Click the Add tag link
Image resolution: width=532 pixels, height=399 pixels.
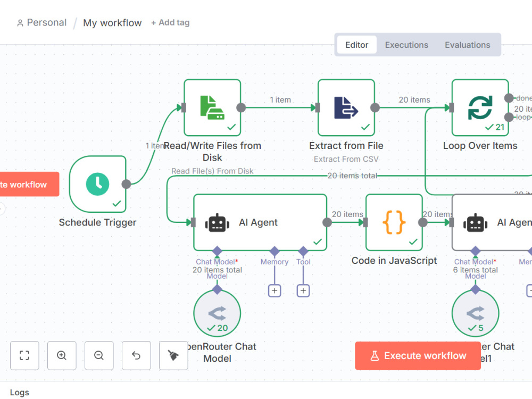[170, 22]
